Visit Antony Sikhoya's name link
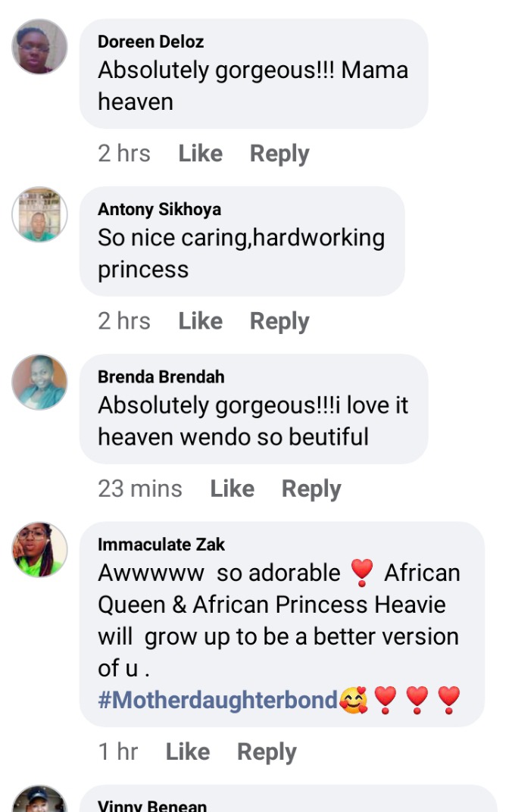509x812 pixels. (x=160, y=209)
